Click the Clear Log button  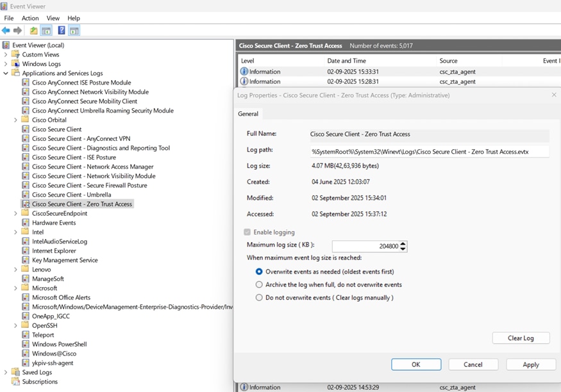pos(521,338)
